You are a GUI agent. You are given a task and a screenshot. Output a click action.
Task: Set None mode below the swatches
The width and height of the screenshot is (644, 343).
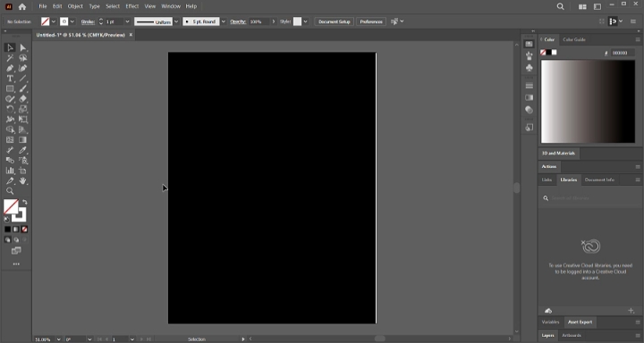point(25,230)
